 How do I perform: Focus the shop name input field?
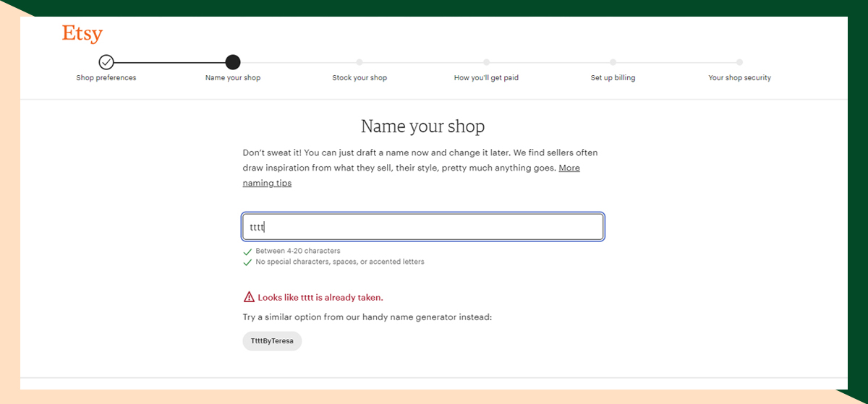[x=423, y=227]
